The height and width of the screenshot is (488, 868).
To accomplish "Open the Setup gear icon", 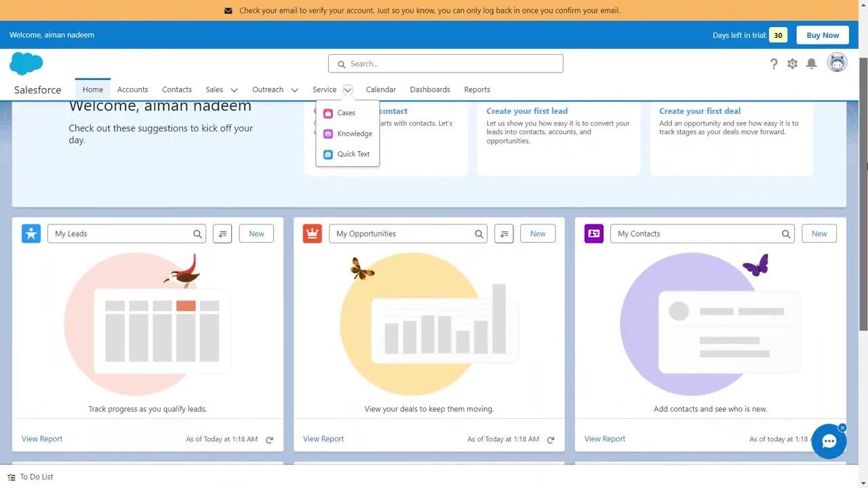I will pyautogui.click(x=792, y=64).
